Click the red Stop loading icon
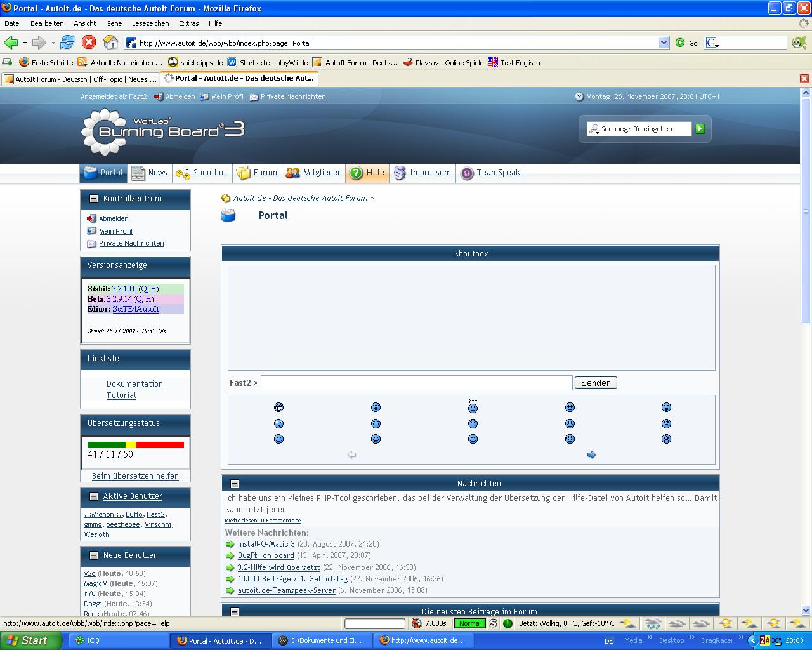 click(x=89, y=43)
